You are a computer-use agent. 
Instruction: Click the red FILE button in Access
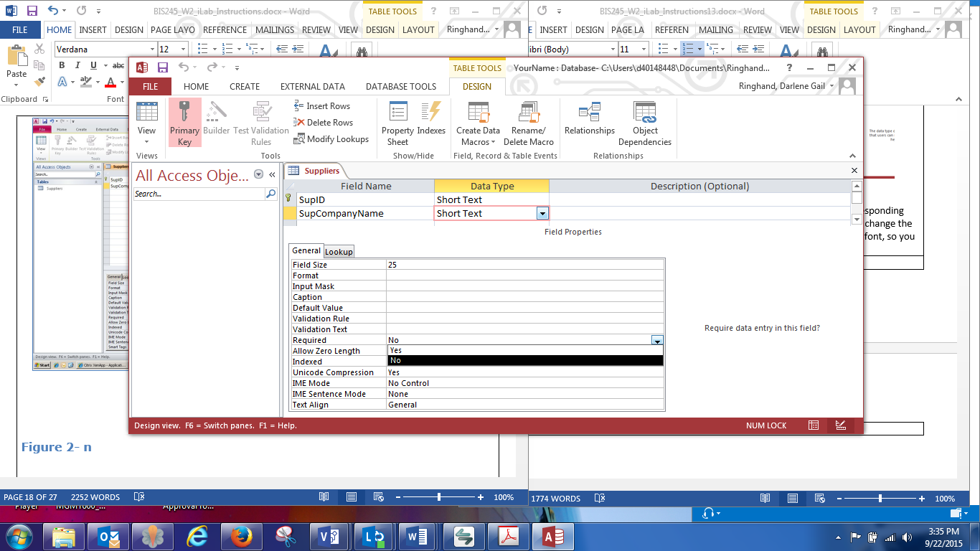pyautogui.click(x=150, y=86)
